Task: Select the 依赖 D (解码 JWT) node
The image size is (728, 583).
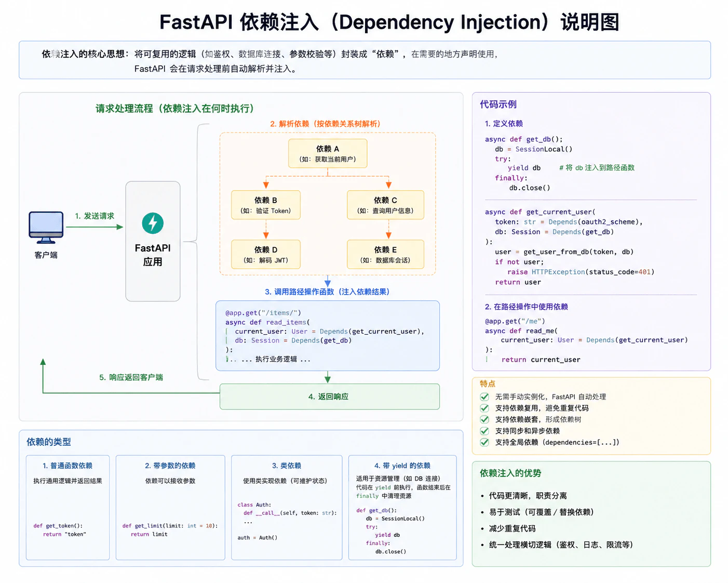Action: click(266, 254)
